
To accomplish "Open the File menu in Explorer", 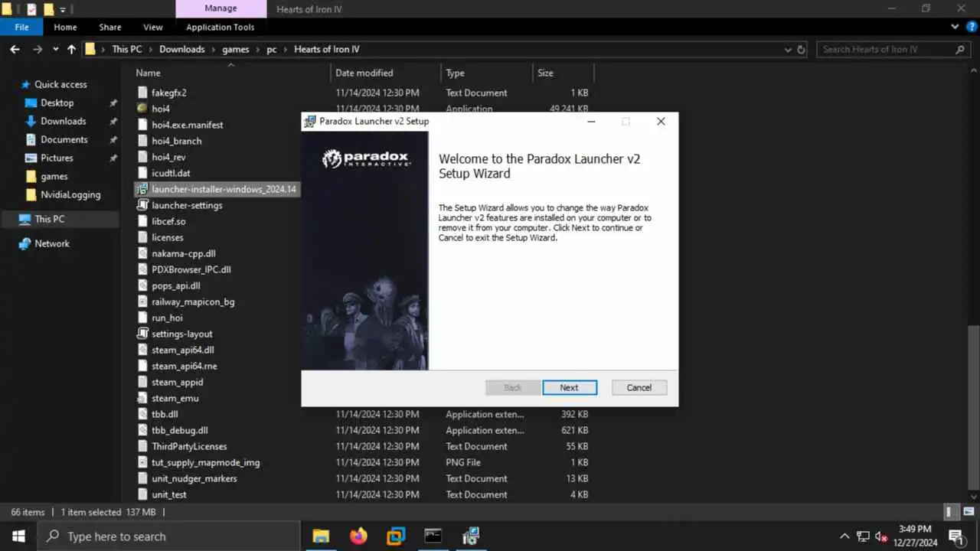I will point(22,27).
